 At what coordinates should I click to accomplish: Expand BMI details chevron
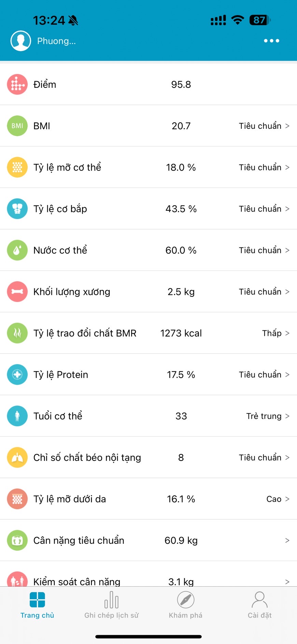(287, 126)
